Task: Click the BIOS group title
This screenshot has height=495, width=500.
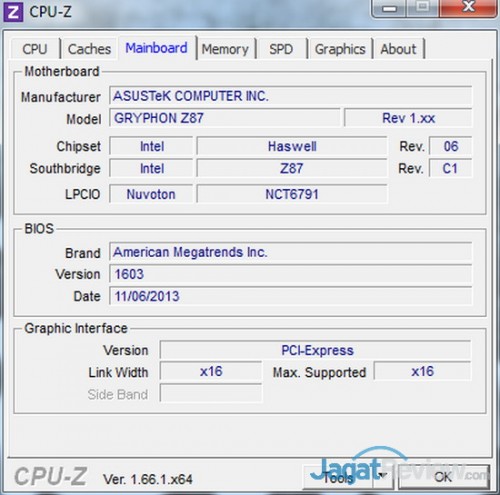Action: (39, 229)
